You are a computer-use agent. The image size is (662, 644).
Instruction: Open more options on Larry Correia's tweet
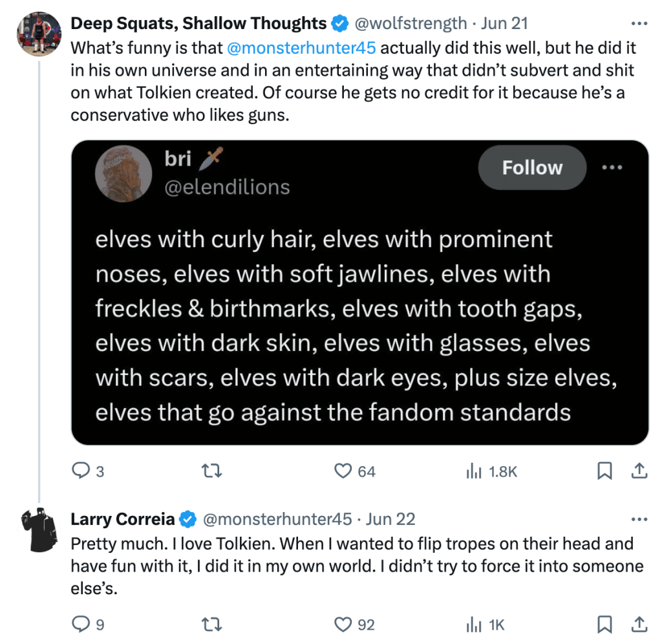coord(639,519)
